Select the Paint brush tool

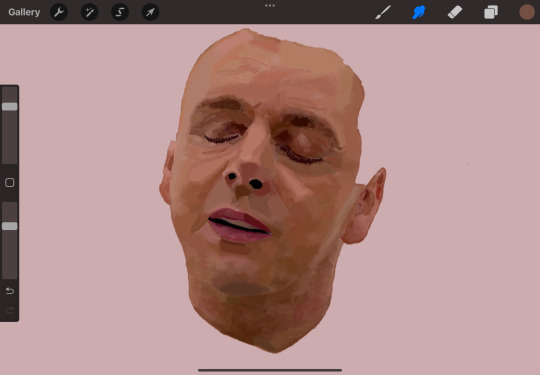383,12
